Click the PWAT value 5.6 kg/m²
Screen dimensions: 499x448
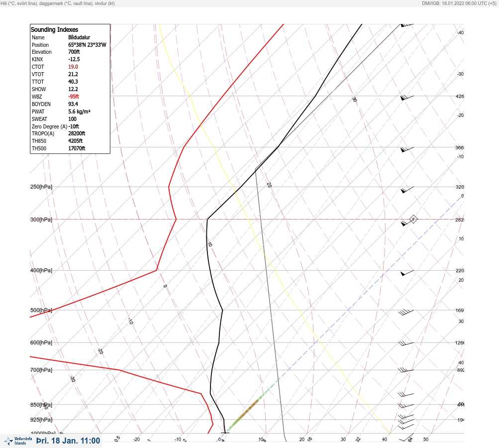click(79, 112)
